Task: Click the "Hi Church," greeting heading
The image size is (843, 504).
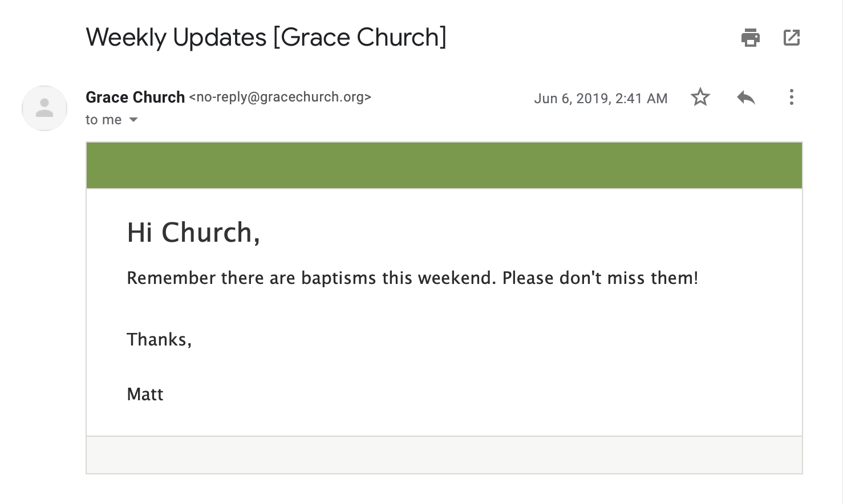Action: pos(193,233)
